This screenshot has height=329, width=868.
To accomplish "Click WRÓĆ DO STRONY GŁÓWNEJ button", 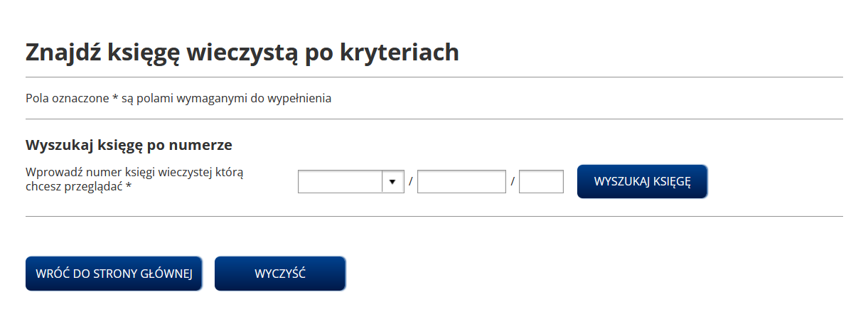I will click(x=114, y=274).
